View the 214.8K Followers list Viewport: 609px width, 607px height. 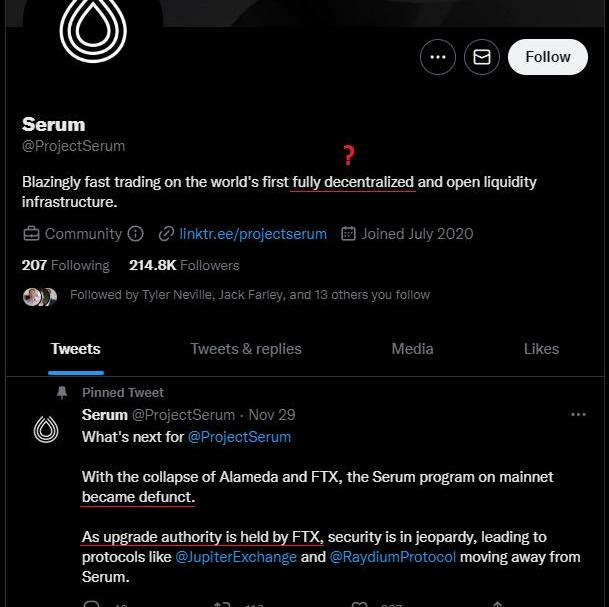click(x=184, y=265)
